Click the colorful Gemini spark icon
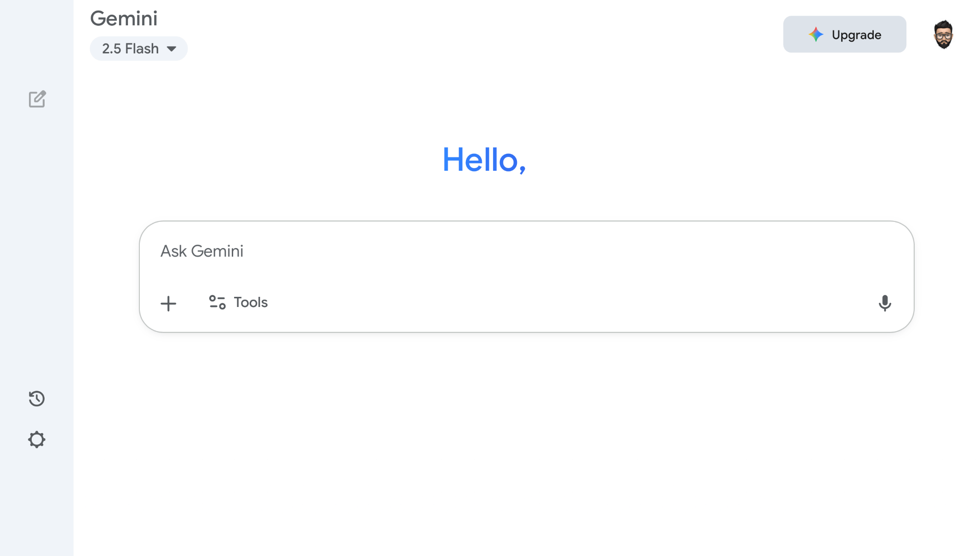 click(x=816, y=35)
